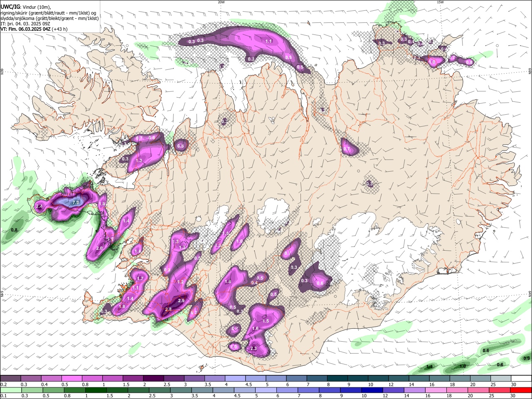Select the light pink 16–18 lower scale swatch
532x399 pixels.
[435, 390]
